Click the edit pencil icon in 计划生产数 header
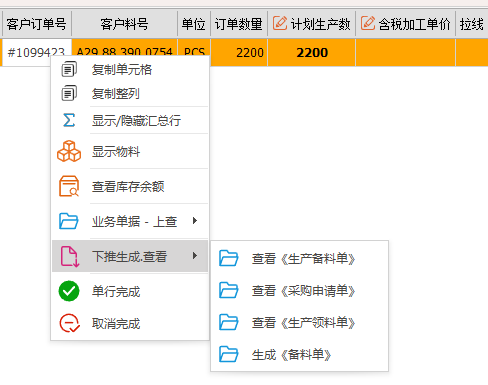The width and height of the screenshot is (488, 385). click(x=280, y=23)
